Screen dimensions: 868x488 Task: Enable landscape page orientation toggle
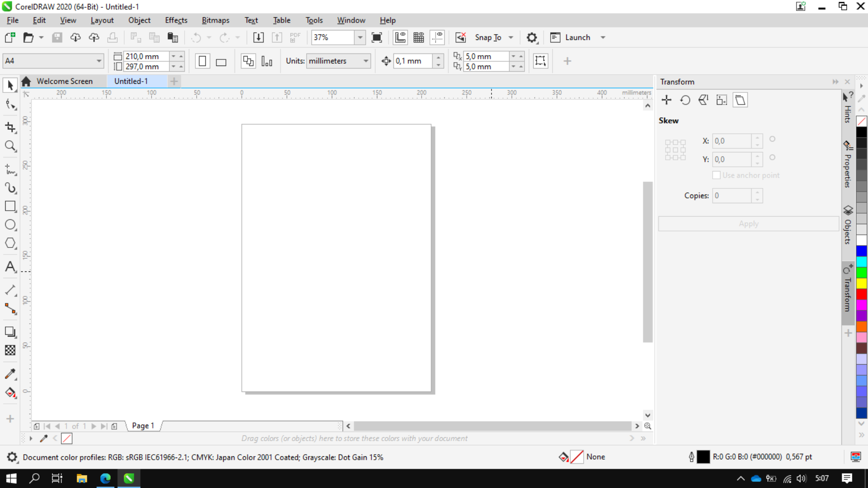[221, 61]
